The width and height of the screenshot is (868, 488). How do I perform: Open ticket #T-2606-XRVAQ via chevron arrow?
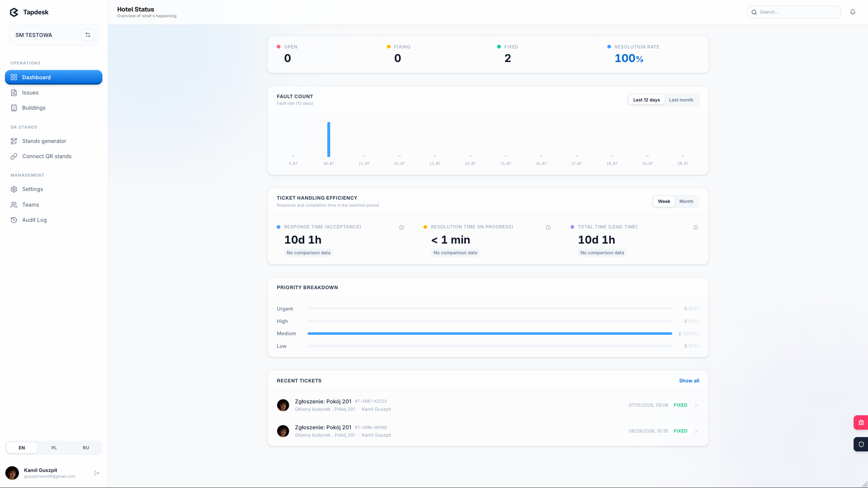(696, 431)
